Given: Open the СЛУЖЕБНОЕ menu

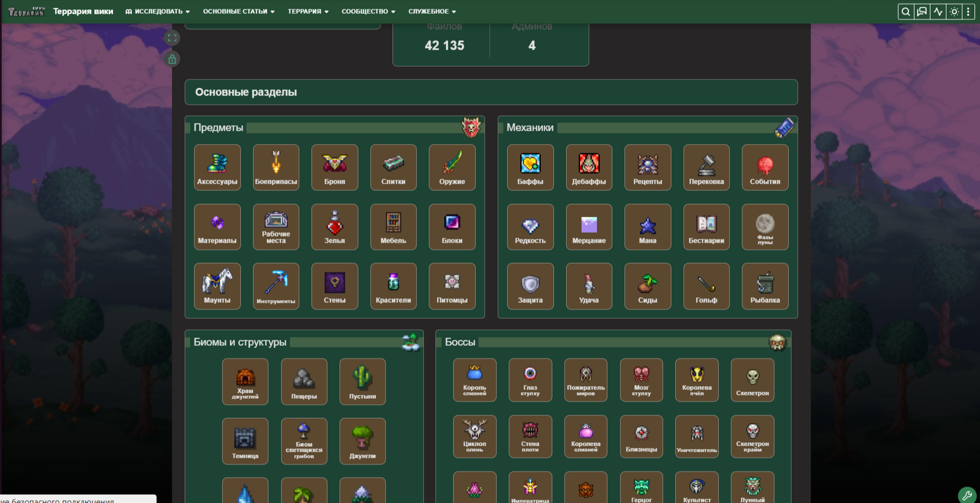Looking at the screenshot, I should click(432, 12).
